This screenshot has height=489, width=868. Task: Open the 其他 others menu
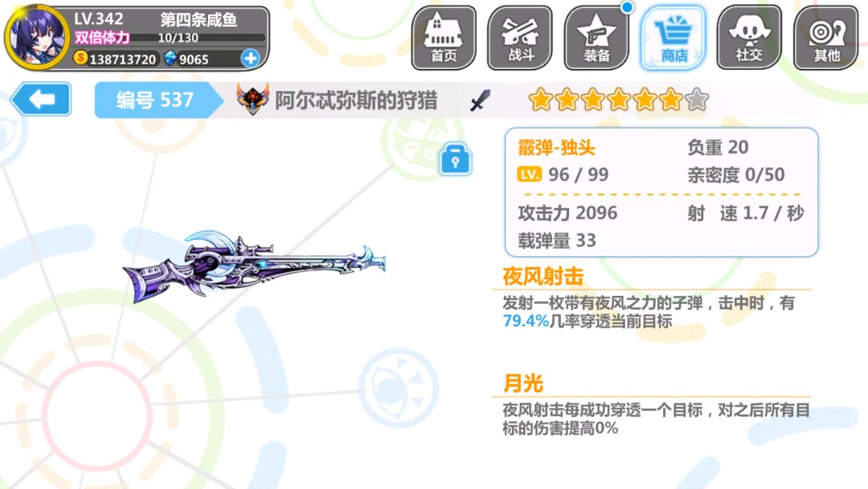coord(826,38)
